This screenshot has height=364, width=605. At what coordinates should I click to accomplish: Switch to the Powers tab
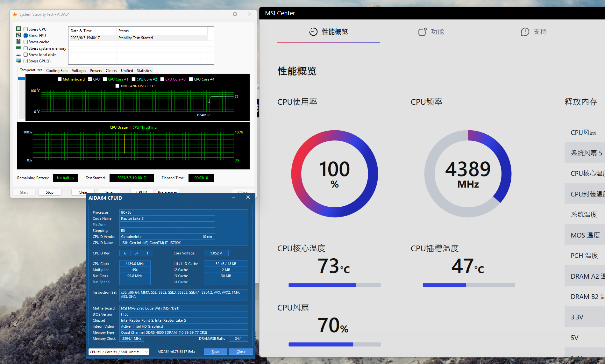tap(96, 71)
